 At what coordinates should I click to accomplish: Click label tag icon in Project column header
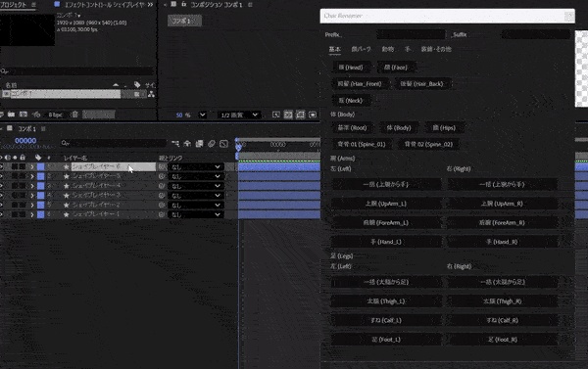coord(137,84)
